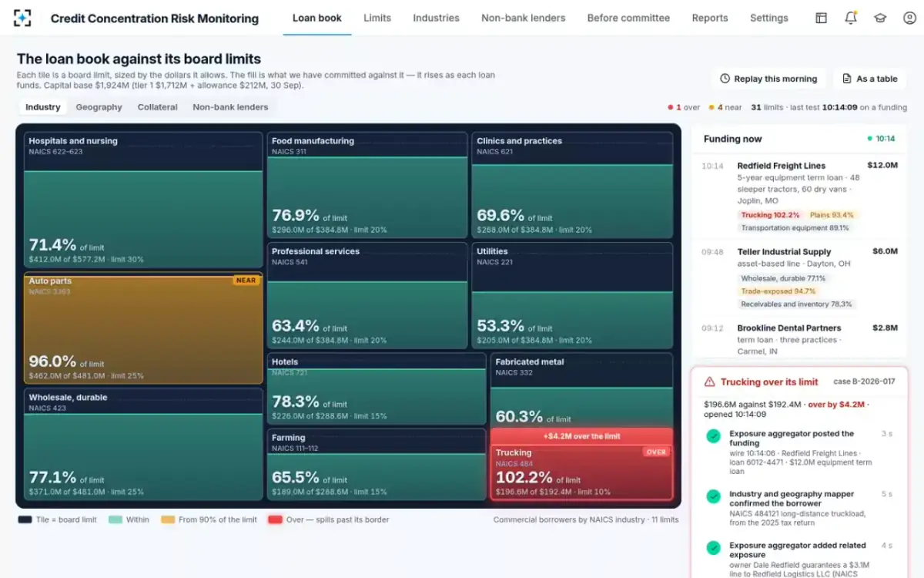924x578 pixels.
Task: Select the Food manufacturing tile
Action: pyautogui.click(x=367, y=185)
